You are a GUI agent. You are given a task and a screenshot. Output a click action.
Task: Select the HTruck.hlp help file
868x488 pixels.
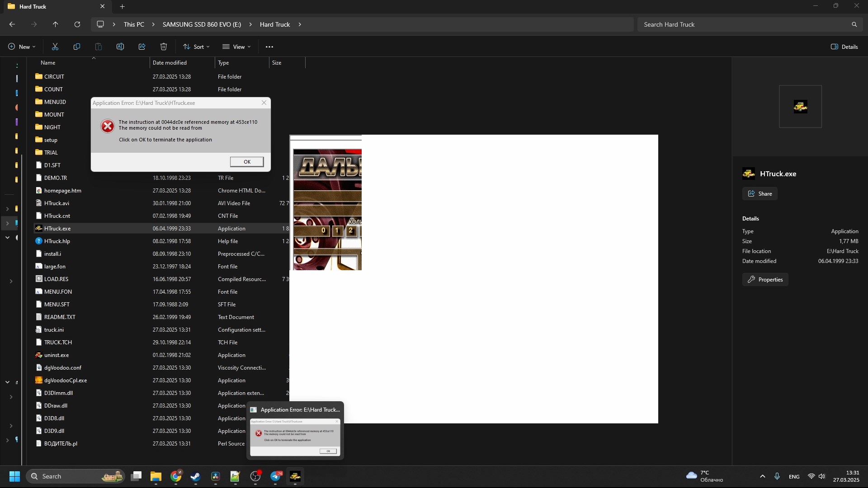tap(57, 241)
